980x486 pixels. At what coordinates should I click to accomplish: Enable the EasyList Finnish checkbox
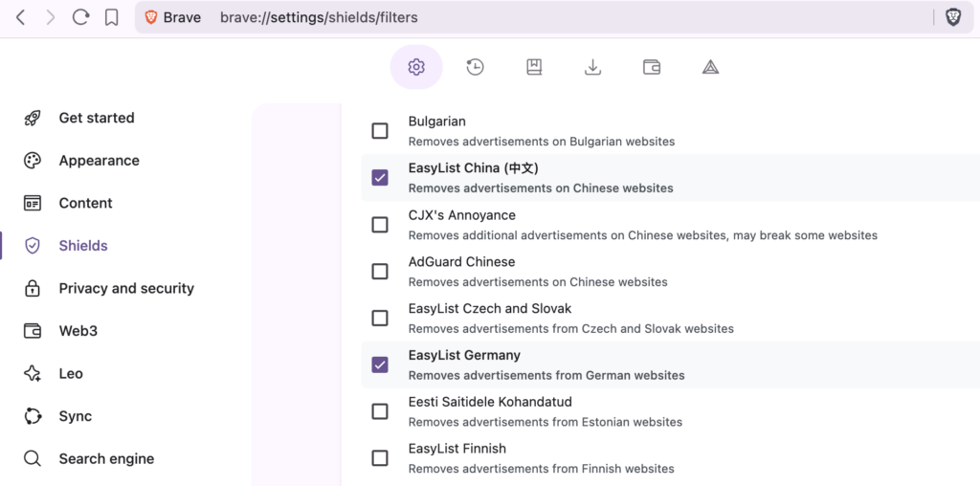380,458
